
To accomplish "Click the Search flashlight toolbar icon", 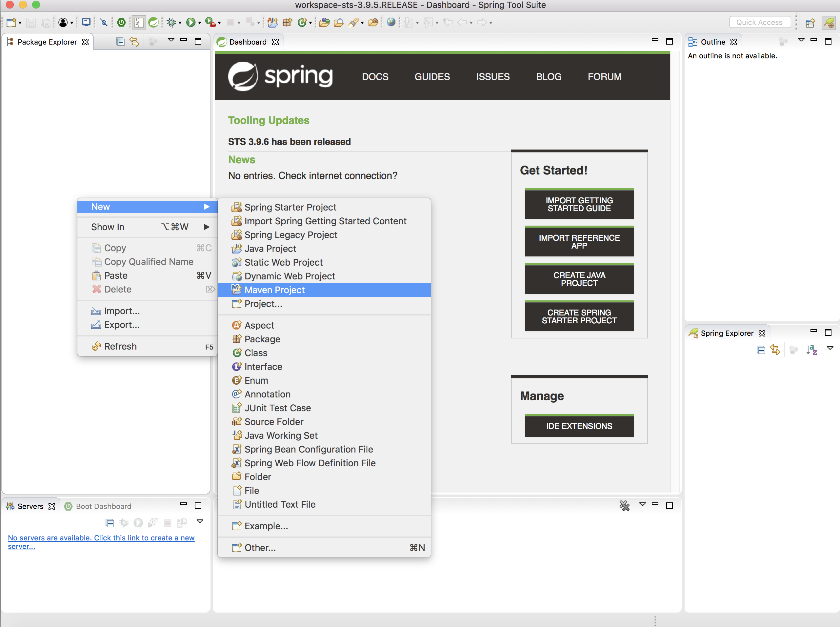I will coord(353,22).
